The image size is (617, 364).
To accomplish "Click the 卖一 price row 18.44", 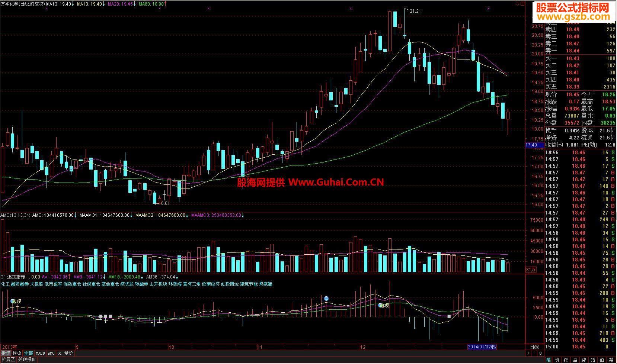I will coord(580,51).
